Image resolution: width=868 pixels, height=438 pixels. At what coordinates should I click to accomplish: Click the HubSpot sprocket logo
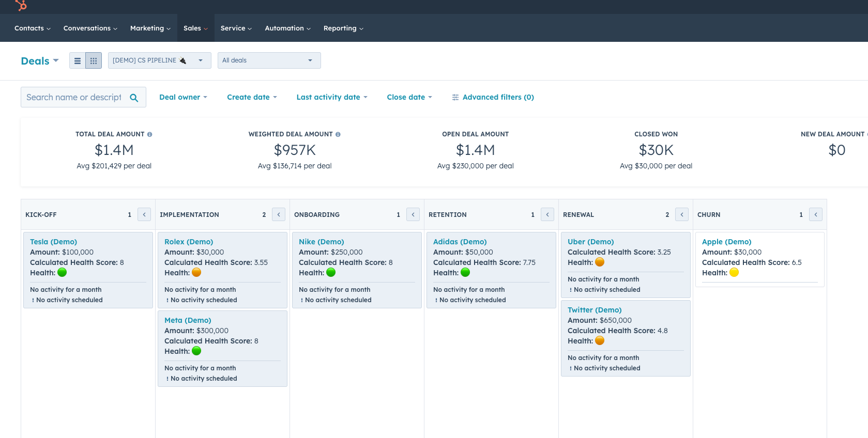pyautogui.click(x=21, y=5)
